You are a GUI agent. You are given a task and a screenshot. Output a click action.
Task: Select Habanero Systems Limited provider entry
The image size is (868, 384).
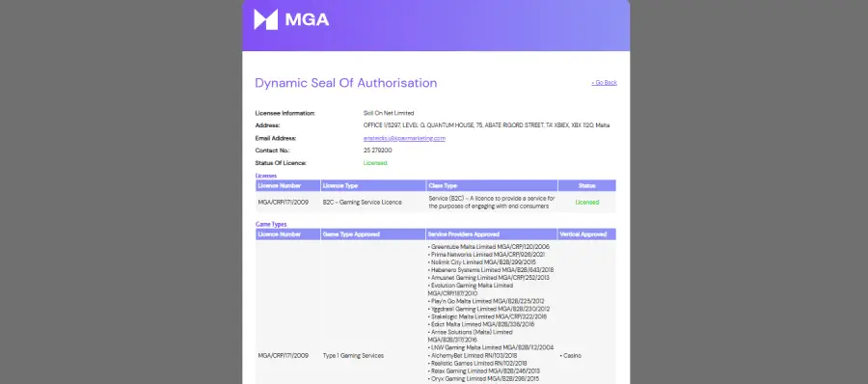[x=491, y=270]
